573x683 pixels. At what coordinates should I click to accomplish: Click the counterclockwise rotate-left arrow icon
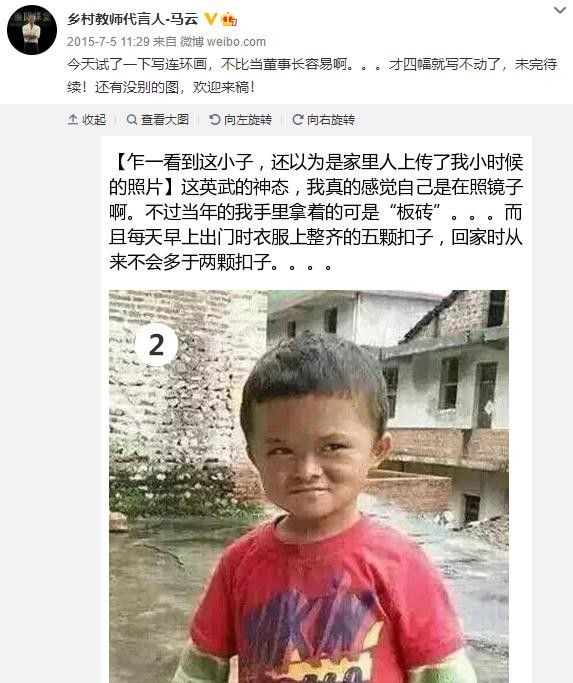point(214,119)
